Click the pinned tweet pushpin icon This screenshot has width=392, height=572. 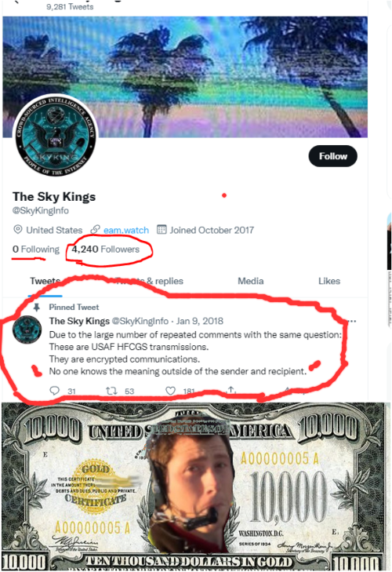[37, 307]
